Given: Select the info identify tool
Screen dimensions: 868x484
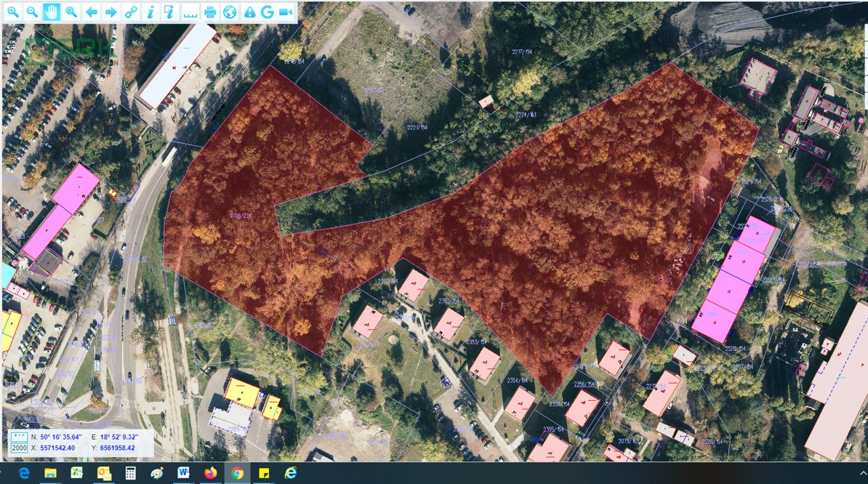Looking at the screenshot, I should 151,12.
